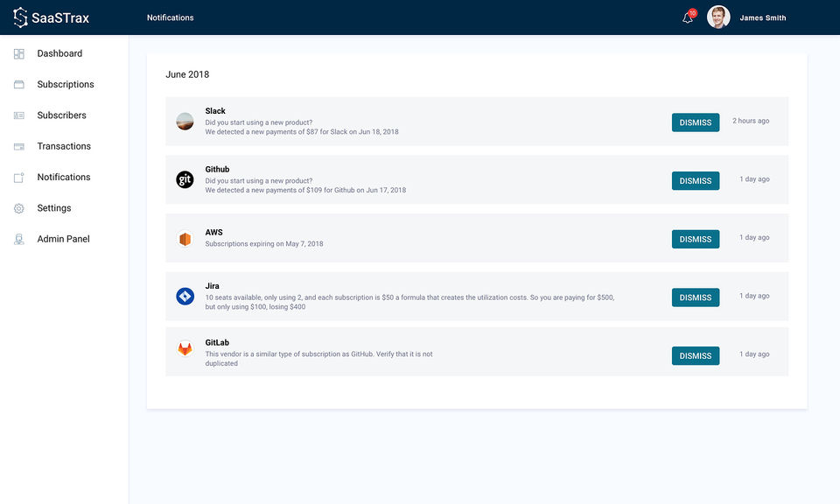This screenshot has width=840, height=504.
Task: Click the '2 hours ago' timestamp
Action: click(751, 121)
